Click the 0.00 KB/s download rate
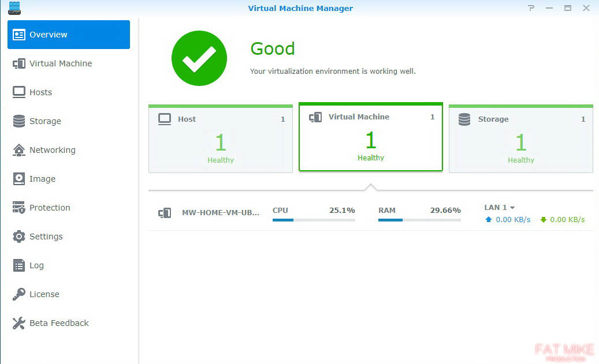Screen dimensions: 599x364 [567, 219]
